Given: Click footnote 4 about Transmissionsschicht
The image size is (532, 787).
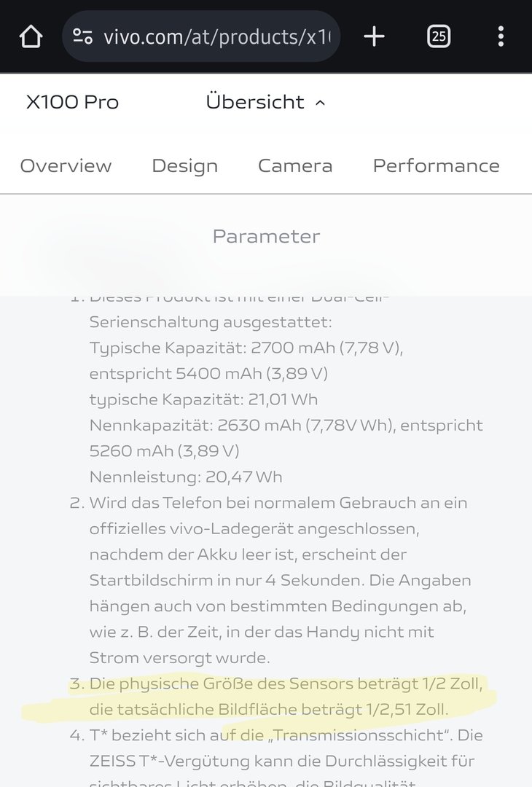Looking at the screenshot, I should click(286, 735).
